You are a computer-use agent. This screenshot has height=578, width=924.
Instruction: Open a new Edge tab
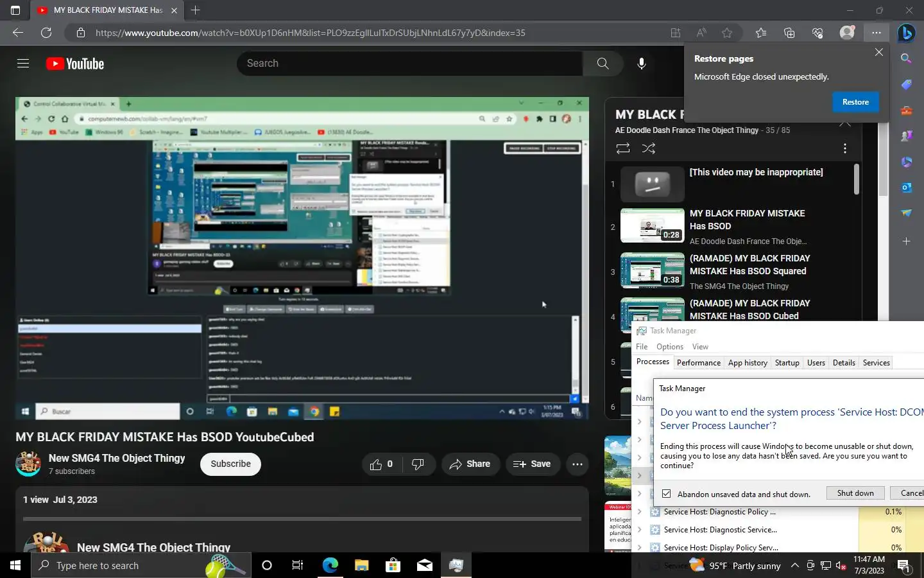[196, 10]
